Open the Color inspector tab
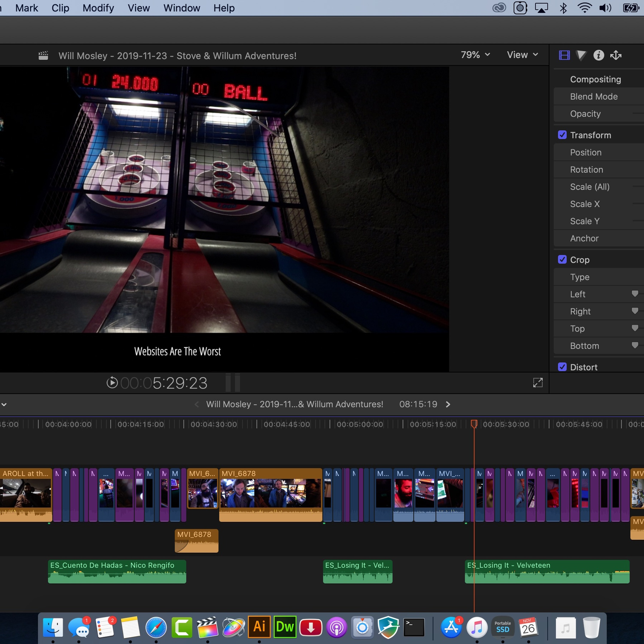Viewport: 644px width, 644px height. coord(581,55)
